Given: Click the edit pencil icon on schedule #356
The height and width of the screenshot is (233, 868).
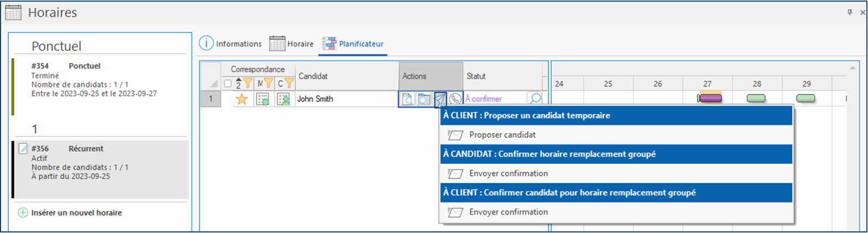Looking at the screenshot, I should point(23,148).
